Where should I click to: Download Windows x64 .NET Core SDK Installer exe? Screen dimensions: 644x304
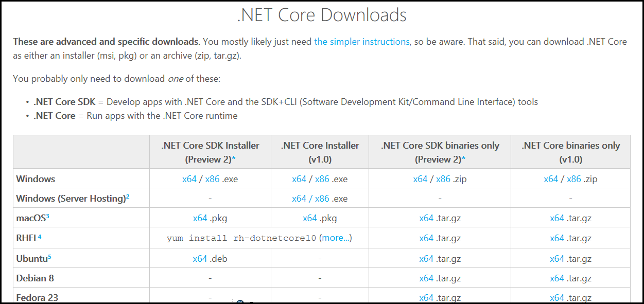point(189,179)
